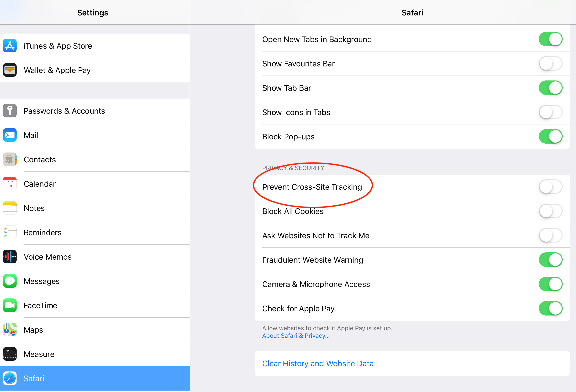576x392 pixels.
Task: Tap the 'Show Icons in Tabs' label
Action: (x=296, y=112)
